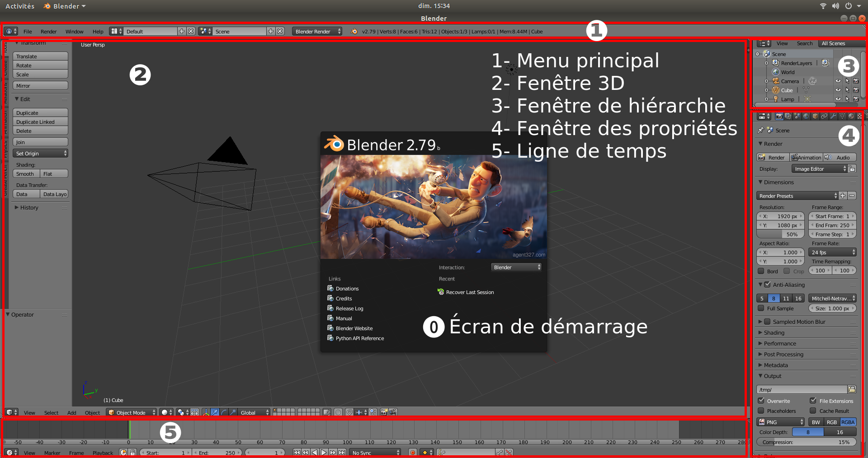Open the Blender Render engine dropdown
Viewport: 868px width, 458px height.
tap(317, 31)
